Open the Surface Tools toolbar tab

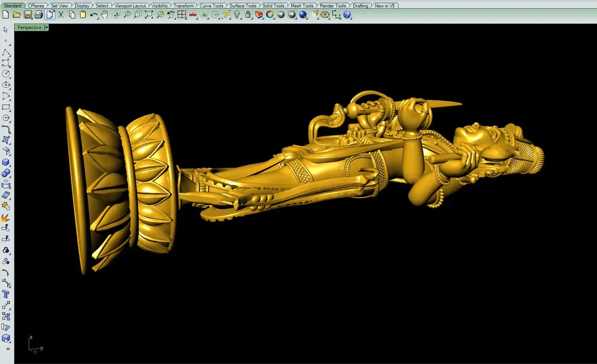(x=242, y=6)
